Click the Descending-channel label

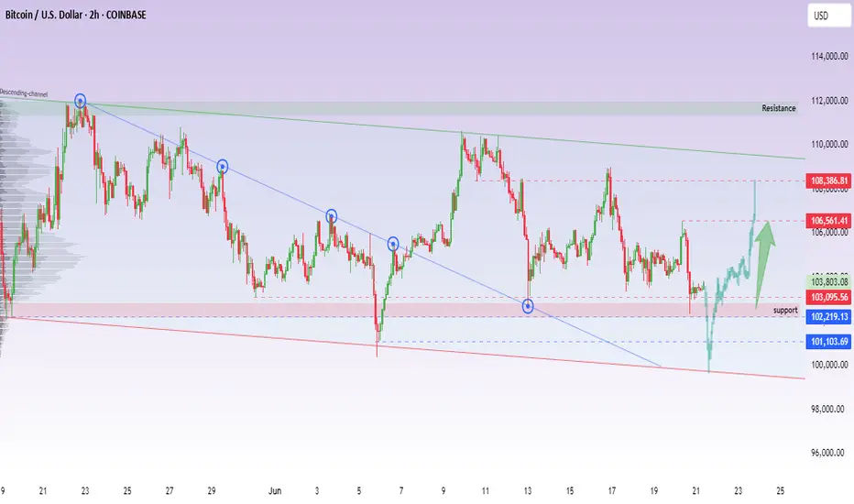24,93
